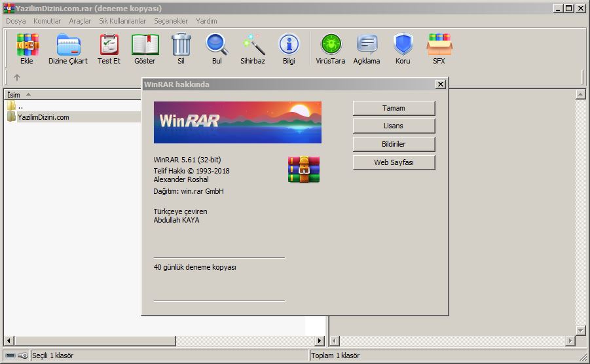Click the 'Abdullah KAYA' translator text
590x364 pixels.
[x=176, y=221]
